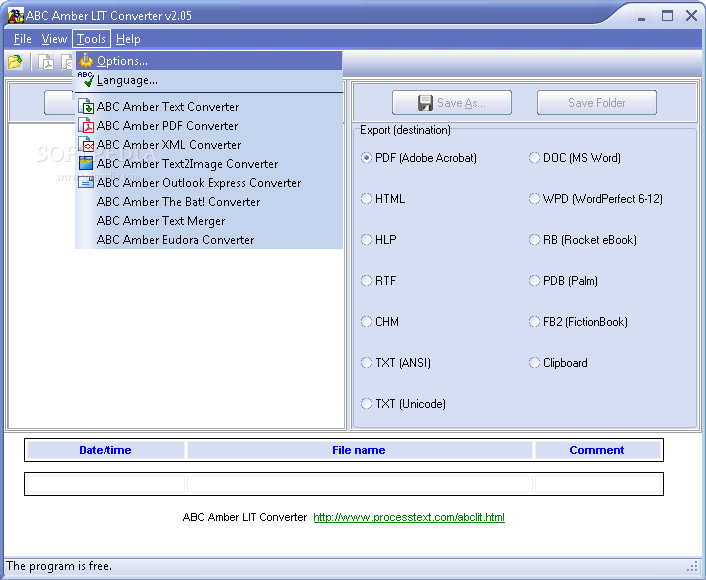The height and width of the screenshot is (580, 706).
Task: Open the View menu
Action: click(x=54, y=39)
